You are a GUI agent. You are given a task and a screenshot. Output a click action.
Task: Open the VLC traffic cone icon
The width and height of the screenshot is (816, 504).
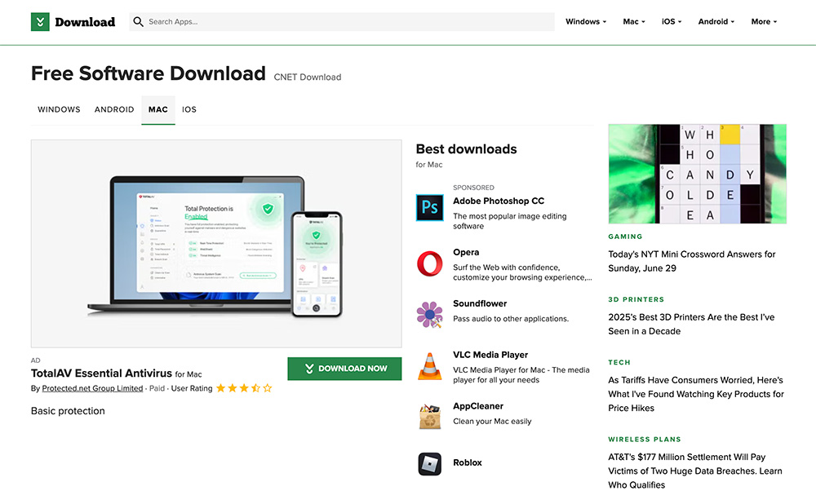430,366
